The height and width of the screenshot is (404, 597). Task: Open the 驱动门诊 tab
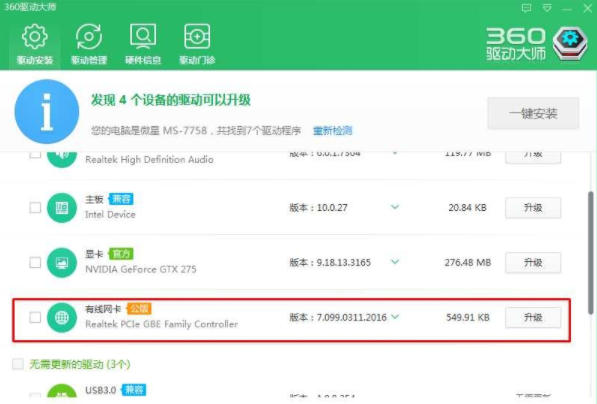point(197,44)
